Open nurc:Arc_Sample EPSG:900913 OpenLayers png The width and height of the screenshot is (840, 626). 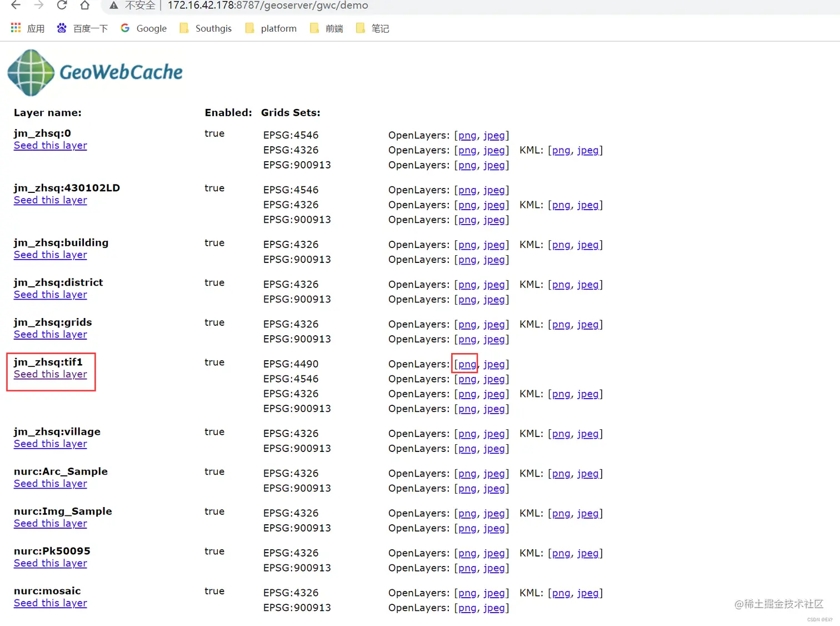pyautogui.click(x=467, y=489)
